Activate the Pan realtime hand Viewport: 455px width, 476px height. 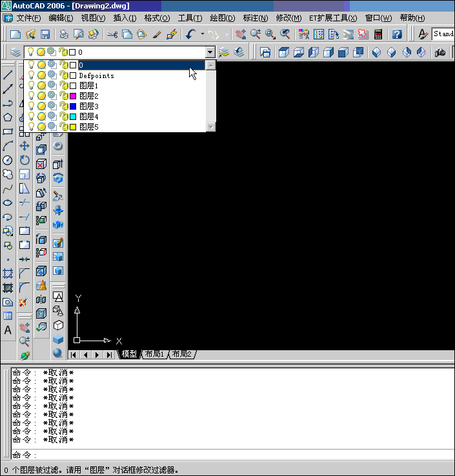(x=241, y=34)
